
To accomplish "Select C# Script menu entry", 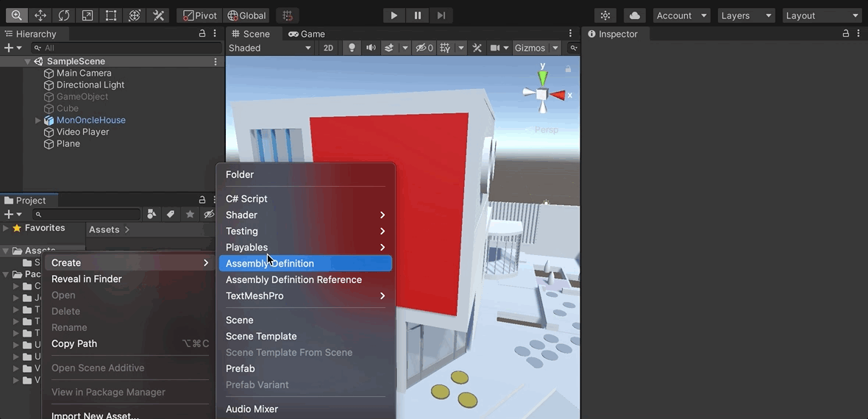I will click(246, 198).
